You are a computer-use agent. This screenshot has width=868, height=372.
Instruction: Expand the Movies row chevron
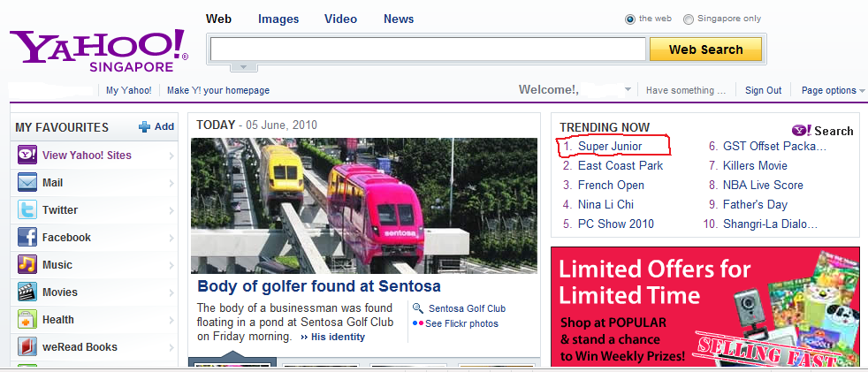click(171, 292)
